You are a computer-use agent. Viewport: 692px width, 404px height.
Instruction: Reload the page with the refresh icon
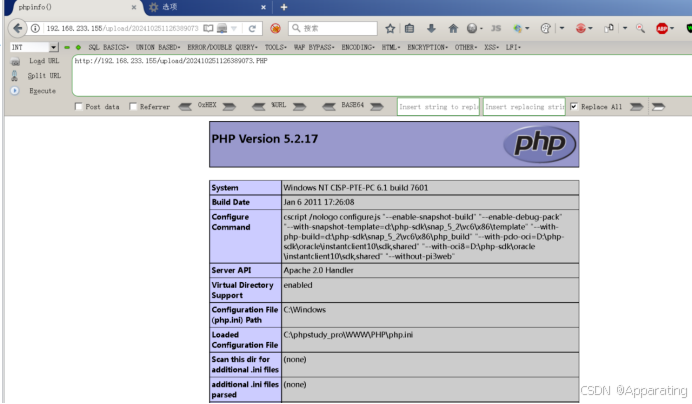252,29
